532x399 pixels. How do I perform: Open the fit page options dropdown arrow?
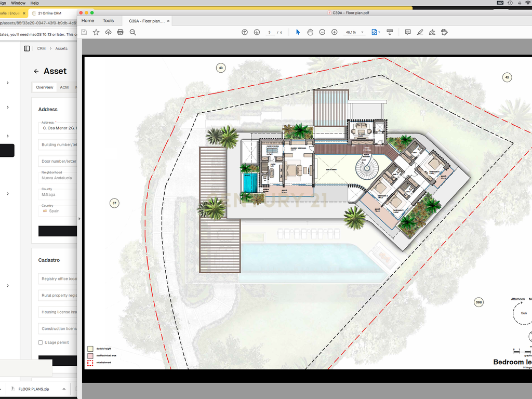[x=379, y=32]
